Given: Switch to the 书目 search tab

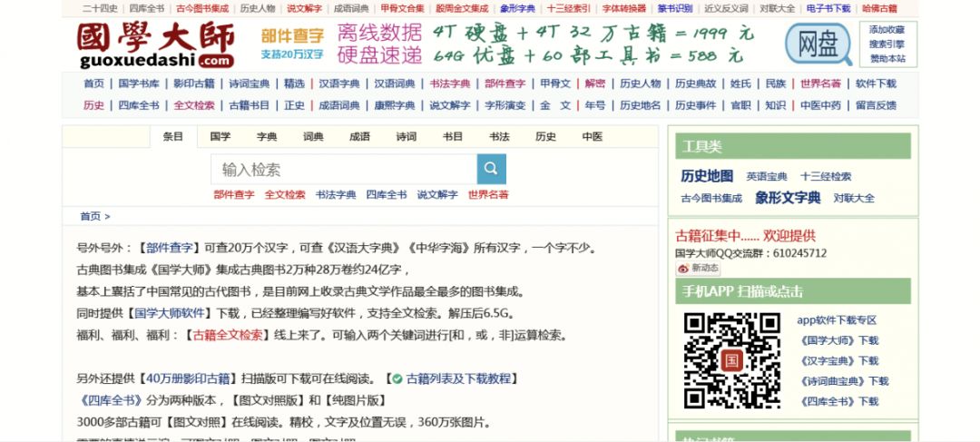Looking at the screenshot, I should point(453,137).
